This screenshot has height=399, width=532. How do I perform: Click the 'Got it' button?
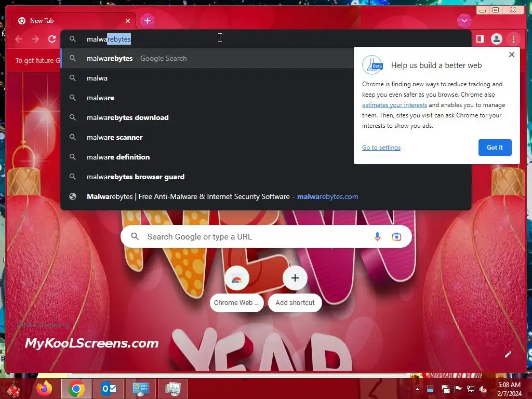[x=495, y=148]
